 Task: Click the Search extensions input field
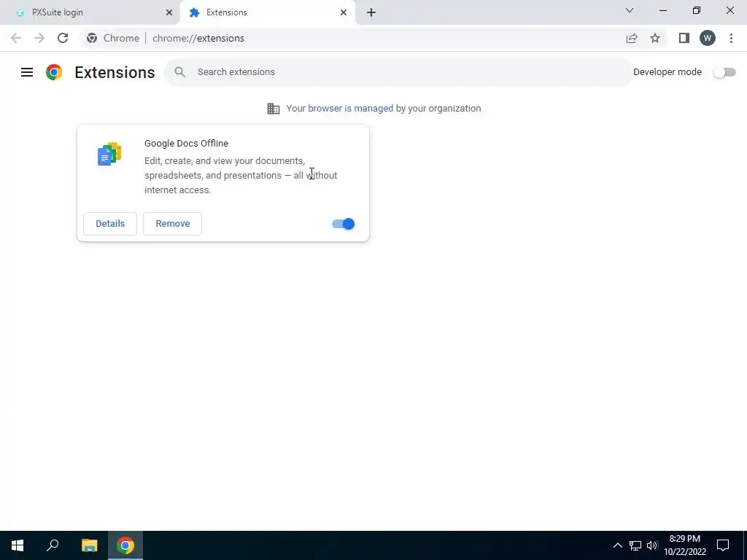pyautogui.click(x=398, y=72)
